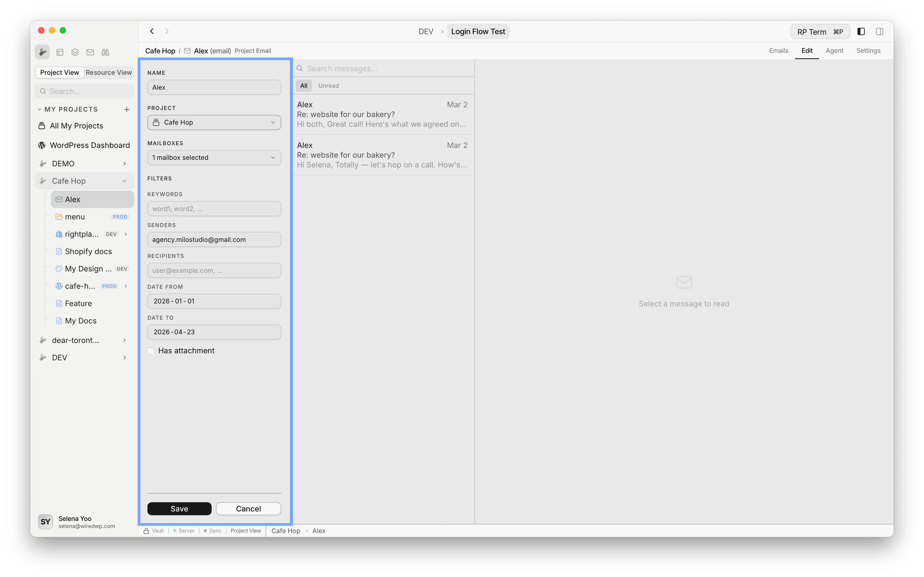
Task: Go forward with the right arrow
Action: click(167, 31)
